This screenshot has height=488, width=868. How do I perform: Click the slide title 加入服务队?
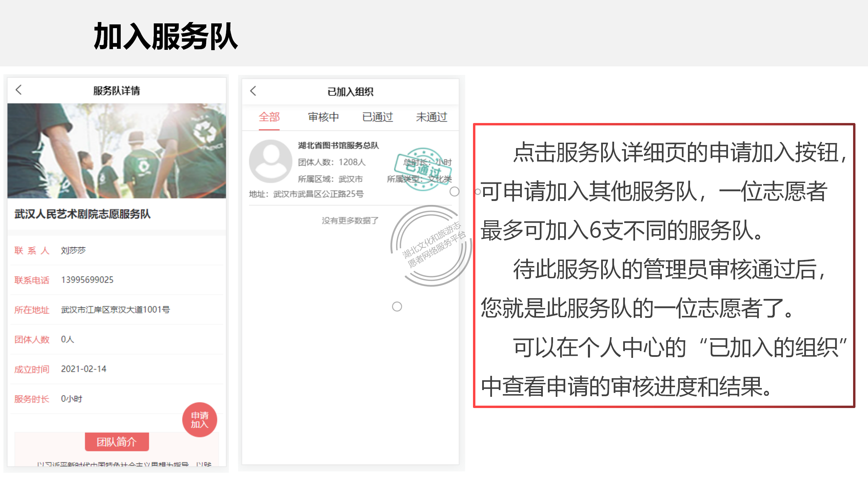pyautogui.click(x=165, y=36)
